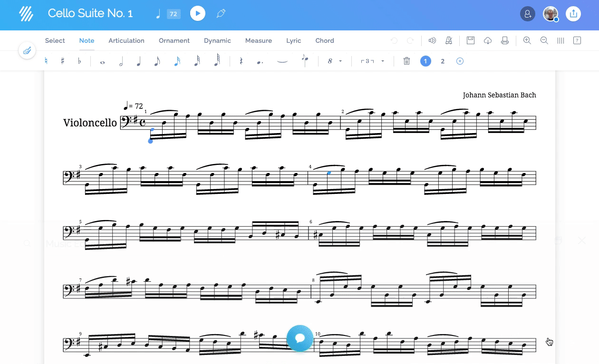Open the octave shift 8 dropdown
Screen dimensions: 599x364
[x=335, y=61]
